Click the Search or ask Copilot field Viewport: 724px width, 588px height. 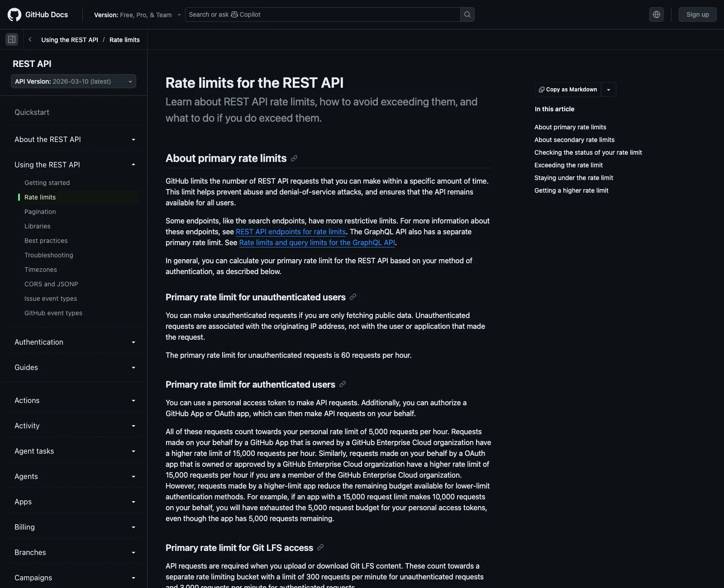pos(323,14)
